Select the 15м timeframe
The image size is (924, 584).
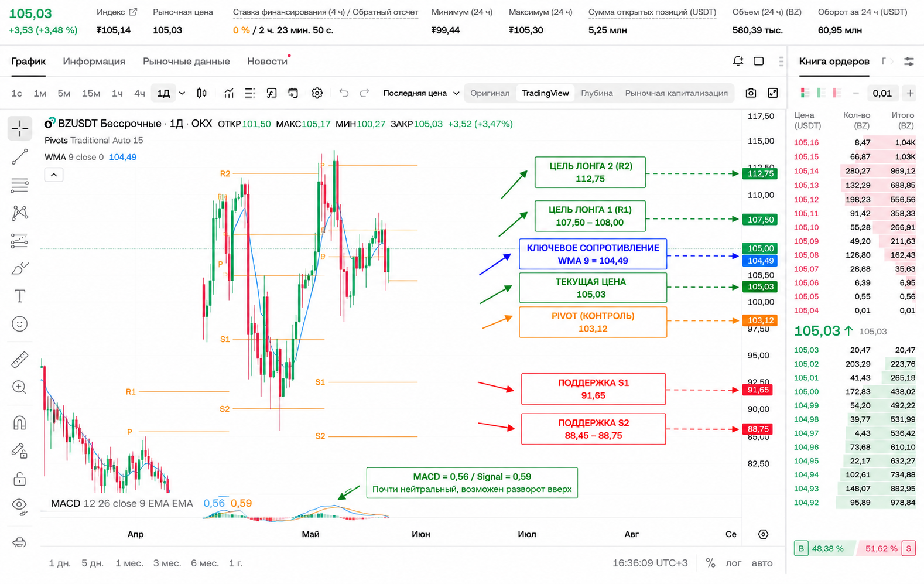91,93
